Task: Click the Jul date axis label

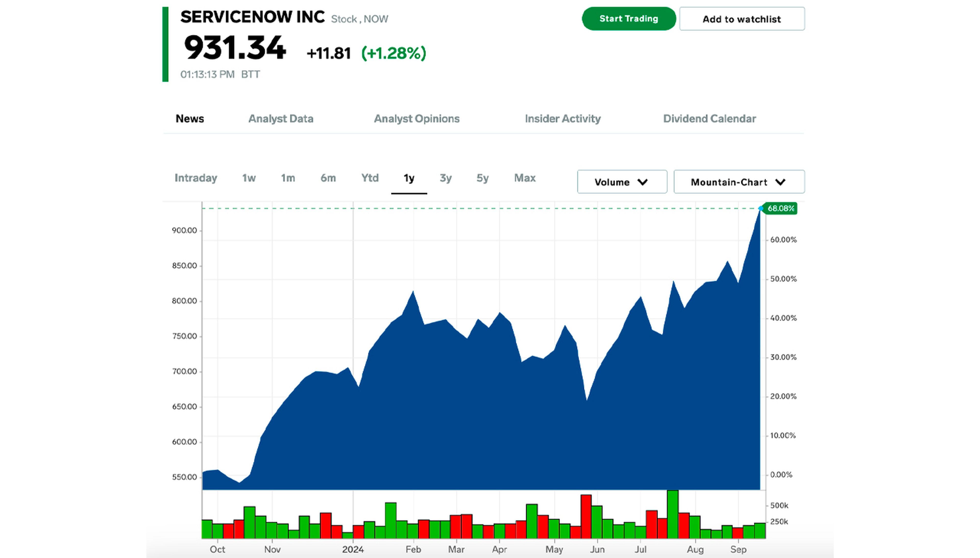Action: [640, 550]
